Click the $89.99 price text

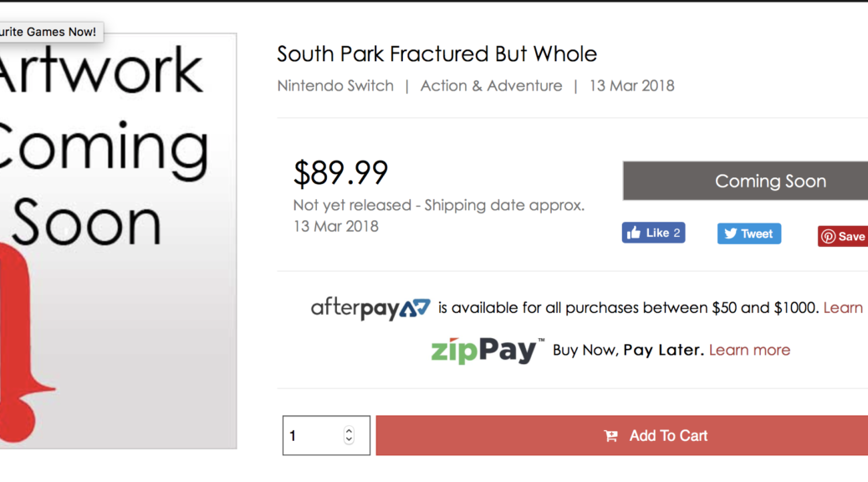[340, 173]
